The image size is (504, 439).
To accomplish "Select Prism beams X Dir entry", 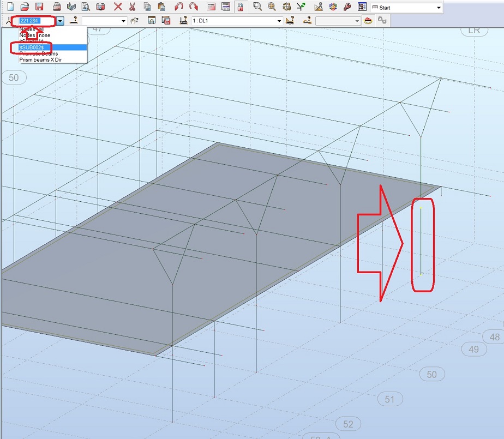I will [x=39, y=60].
